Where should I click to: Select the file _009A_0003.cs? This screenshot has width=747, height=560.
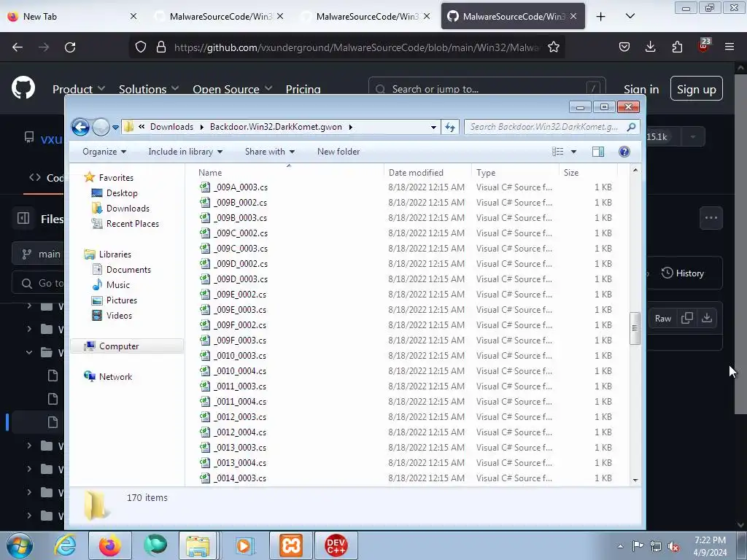pos(240,187)
